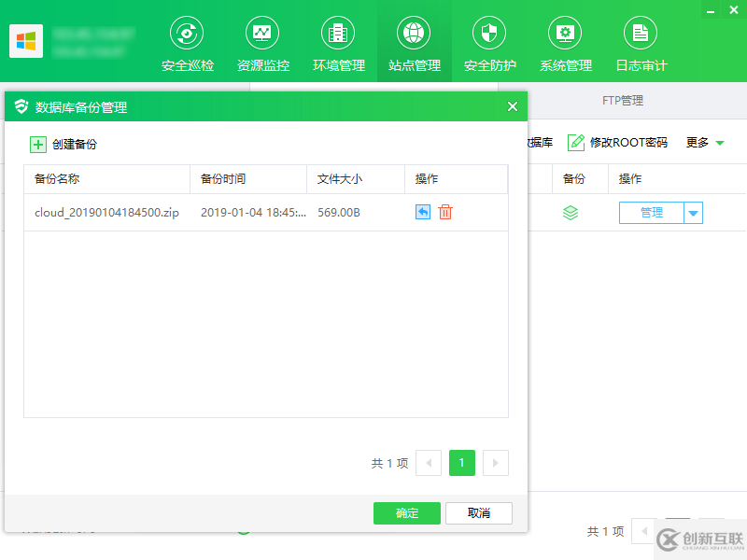Click the 备份时间 column header
747x560 pixels.
tap(248, 179)
